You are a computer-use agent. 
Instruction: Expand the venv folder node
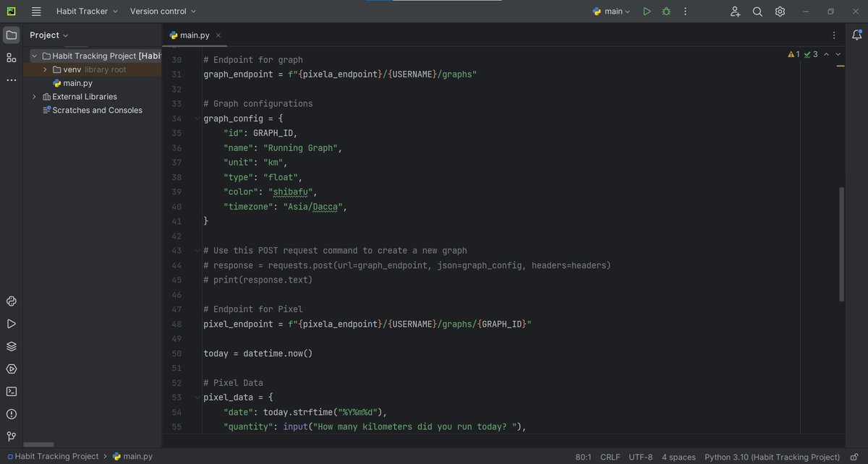46,69
